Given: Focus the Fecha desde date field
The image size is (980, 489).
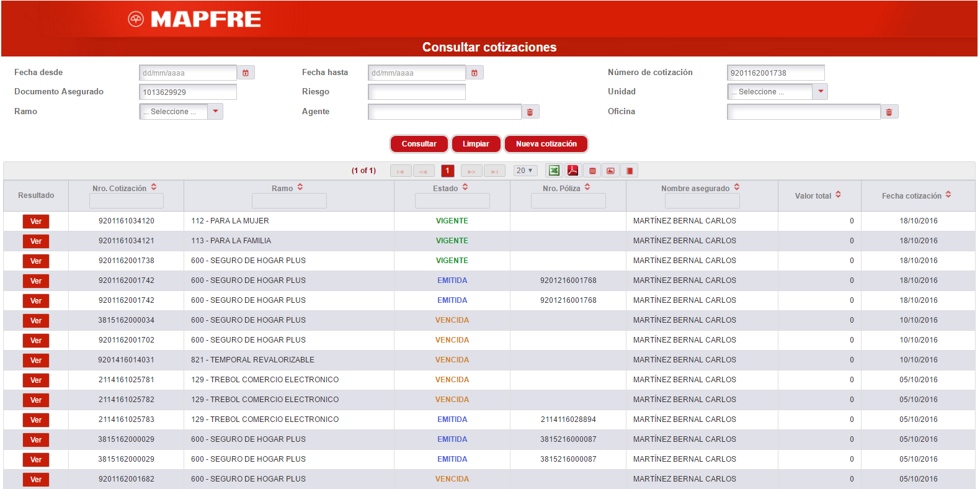Looking at the screenshot, I should coord(188,73).
